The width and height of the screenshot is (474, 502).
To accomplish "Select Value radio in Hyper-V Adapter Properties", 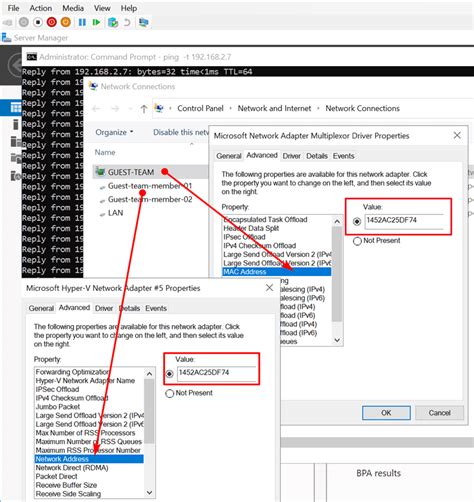I will (169, 374).
